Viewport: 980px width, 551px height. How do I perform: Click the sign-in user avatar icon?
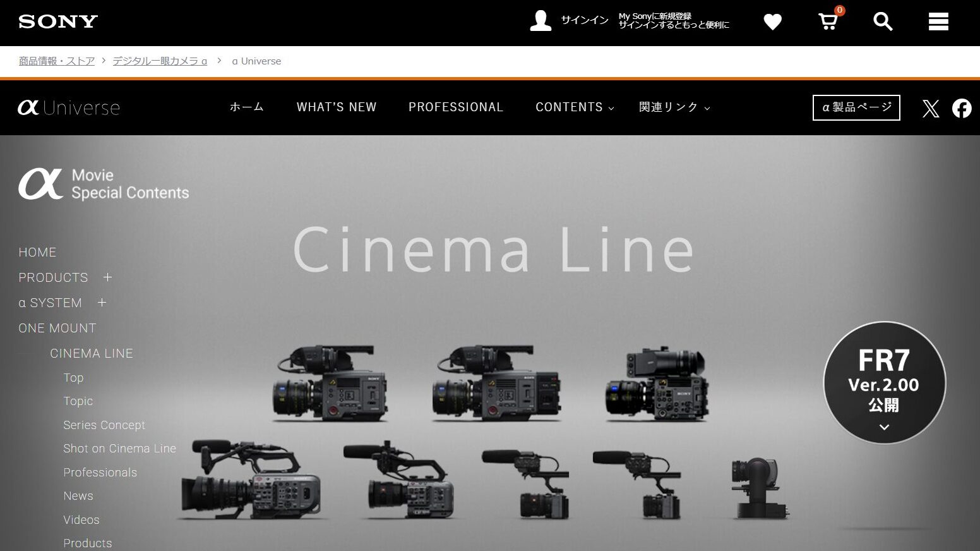tap(541, 20)
